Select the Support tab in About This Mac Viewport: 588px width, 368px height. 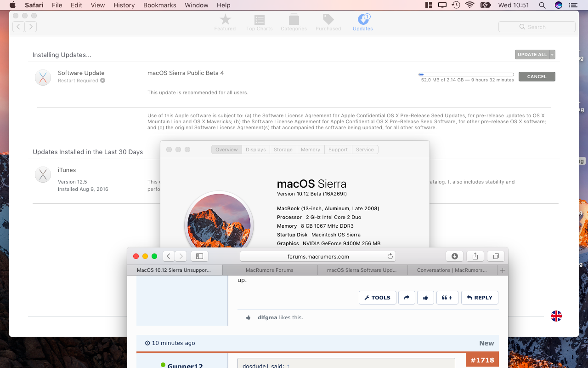[338, 149]
